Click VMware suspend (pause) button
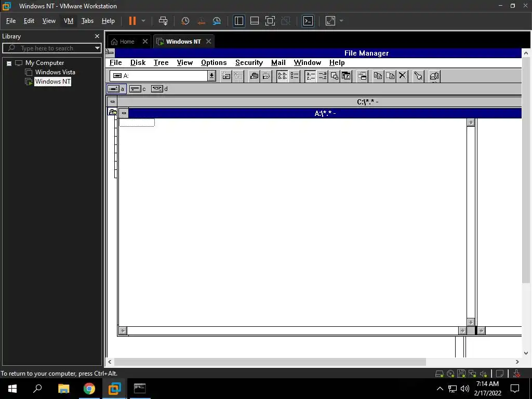 pos(132,21)
